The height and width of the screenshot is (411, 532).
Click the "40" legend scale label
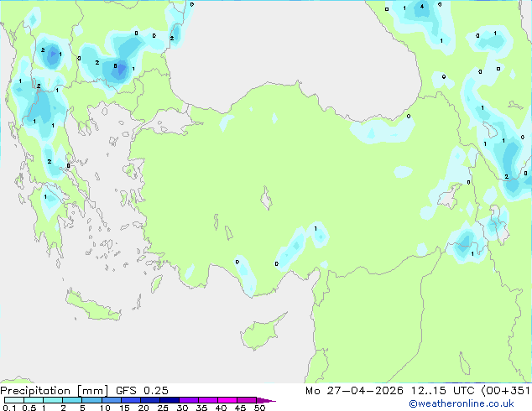(221, 408)
